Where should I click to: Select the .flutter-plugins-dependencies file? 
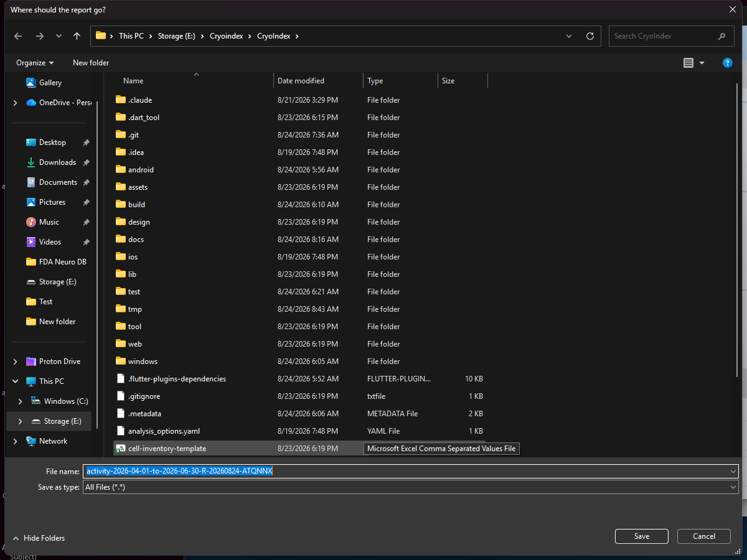point(177,379)
